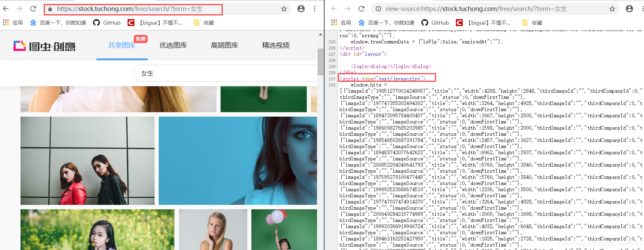Screen dimensions: 644x250
Task: Open 应用 apps shortcut in the view-source window
Action: (341, 23)
